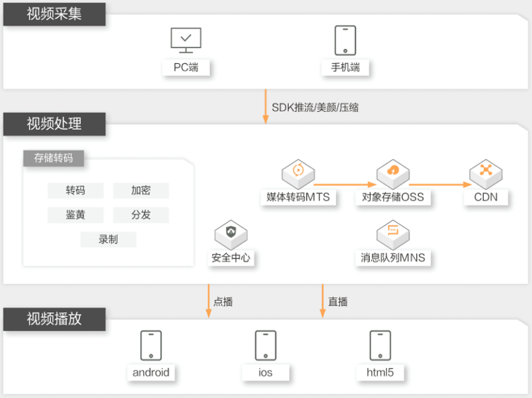
Task: Click the SDK推流/美颜/压缩 text
Action: tap(315, 108)
